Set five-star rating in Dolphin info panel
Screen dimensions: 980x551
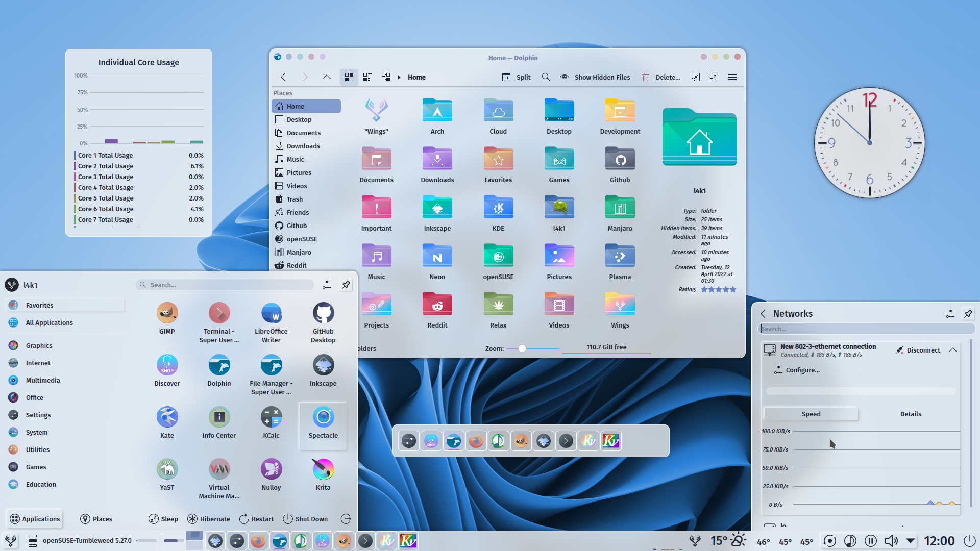[x=733, y=289]
